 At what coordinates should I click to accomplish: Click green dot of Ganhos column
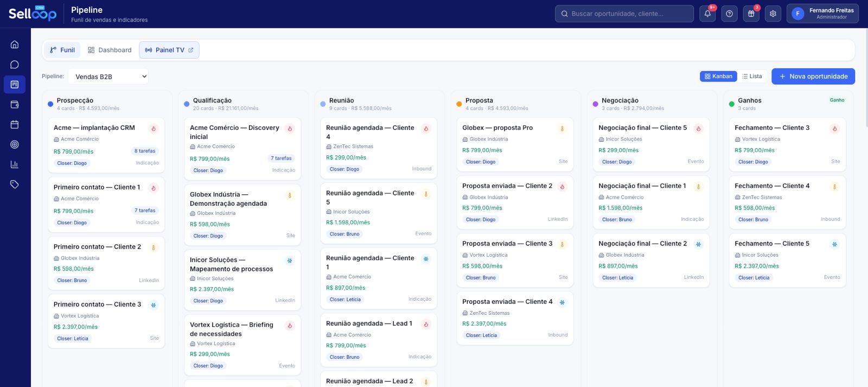pyautogui.click(x=731, y=104)
